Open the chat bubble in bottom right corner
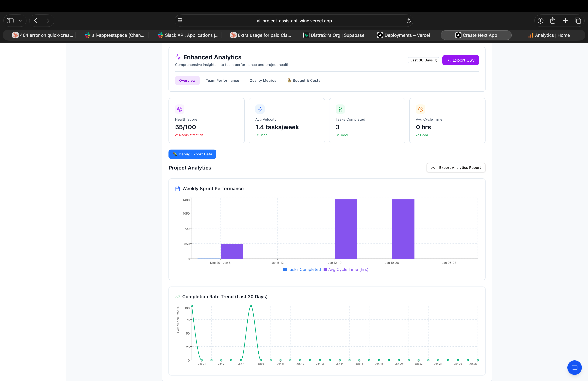Image resolution: width=588 pixels, height=381 pixels. pos(575,368)
